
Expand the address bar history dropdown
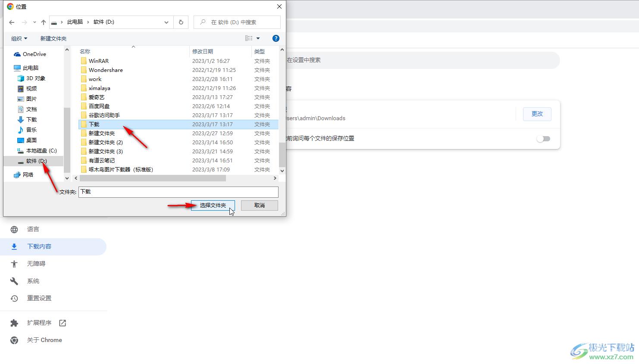[166, 22]
